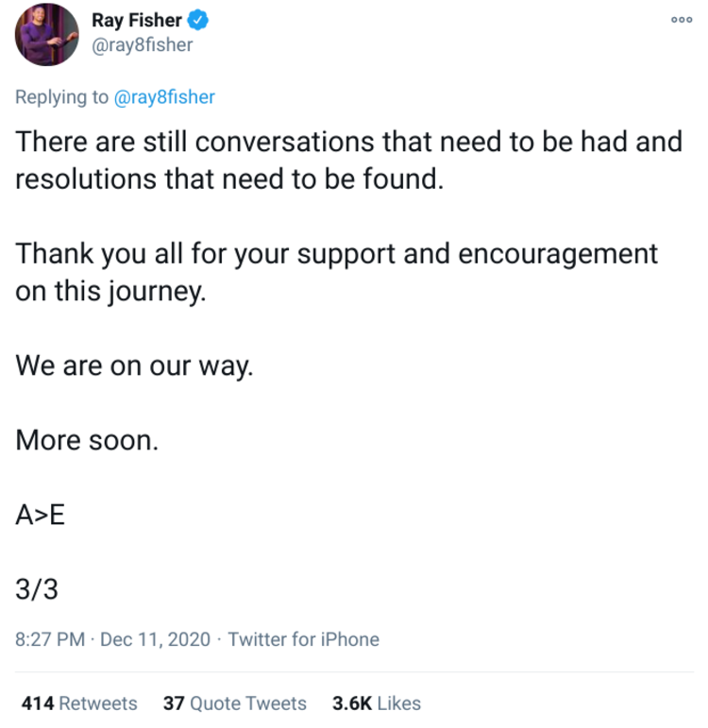Click the @ray8fisher handle under the name
Viewport: 708px width, 728px height.
point(142,44)
